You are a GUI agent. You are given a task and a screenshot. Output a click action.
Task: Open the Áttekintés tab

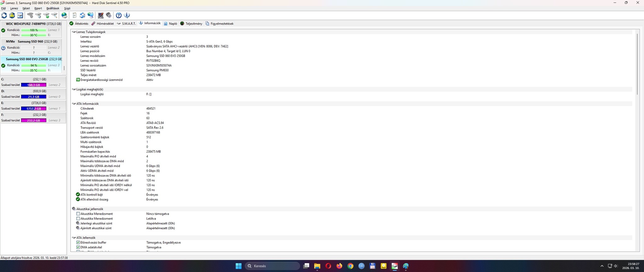point(79,24)
